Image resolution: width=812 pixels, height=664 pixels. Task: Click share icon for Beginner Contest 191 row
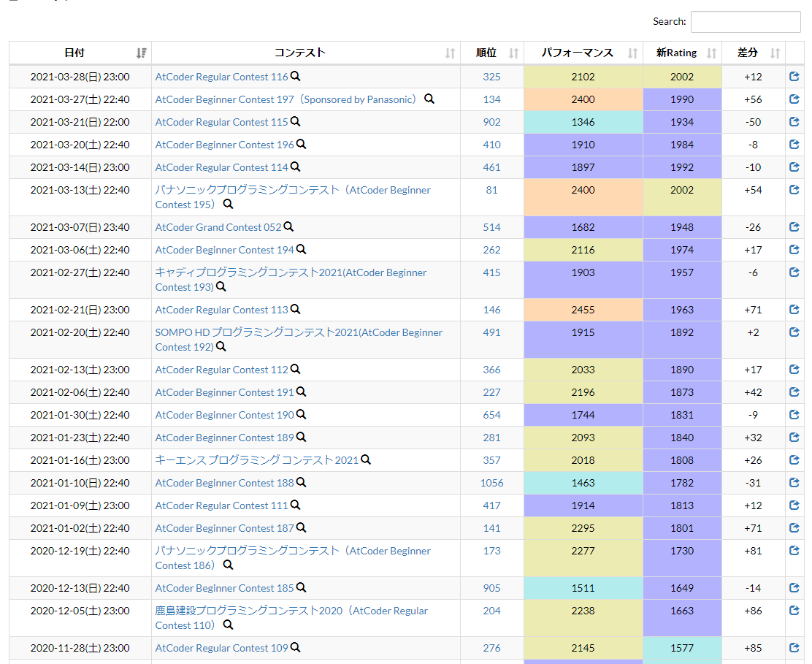[x=794, y=392]
